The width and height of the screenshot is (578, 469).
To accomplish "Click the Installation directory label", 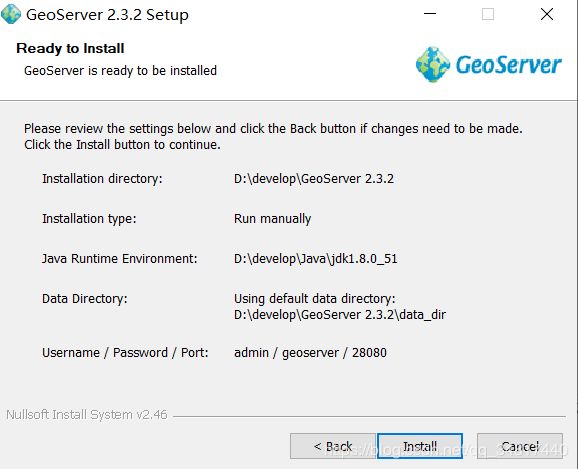I will (x=102, y=179).
